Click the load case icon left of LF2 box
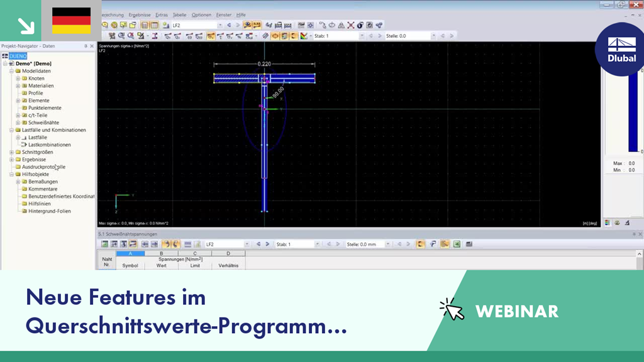This screenshot has width=644, height=362. pos(166,25)
